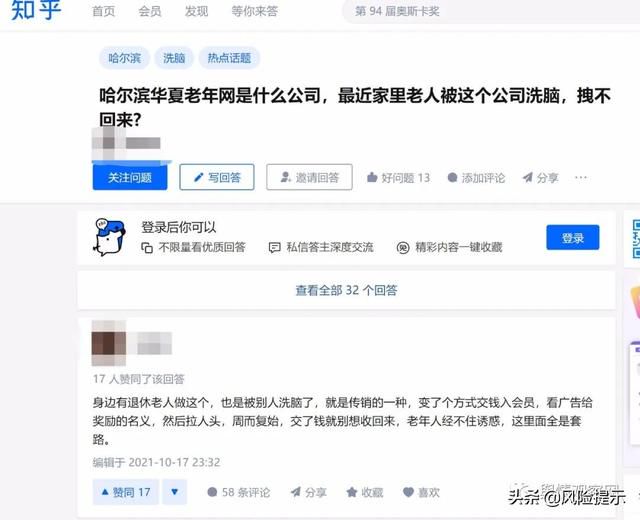Click the 写回答 button
Image resolution: width=640 pixels, height=520 pixels.
(217, 177)
